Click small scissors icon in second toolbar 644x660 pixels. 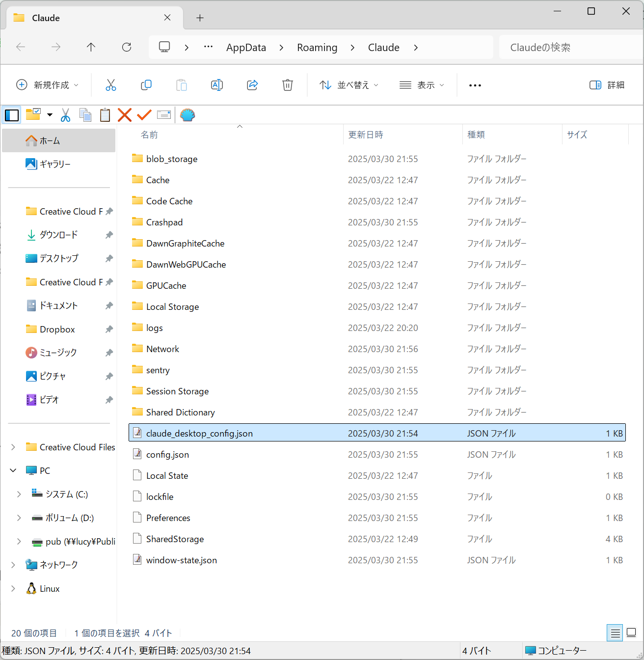click(x=65, y=115)
